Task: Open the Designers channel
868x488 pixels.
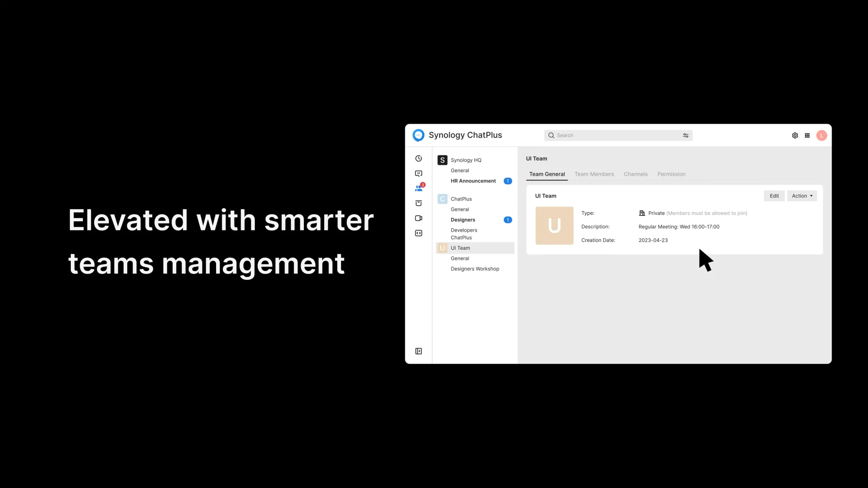Action: [x=463, y=220]
